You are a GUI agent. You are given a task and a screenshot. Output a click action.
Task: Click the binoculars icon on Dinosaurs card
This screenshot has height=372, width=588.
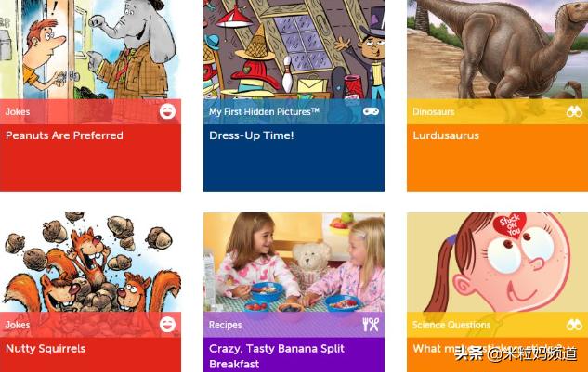click(574, 111)
